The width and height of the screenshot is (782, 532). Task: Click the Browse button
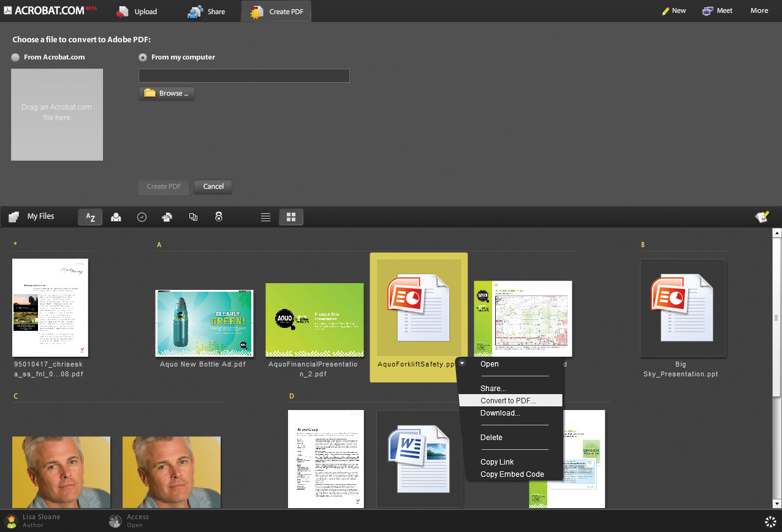167,93
